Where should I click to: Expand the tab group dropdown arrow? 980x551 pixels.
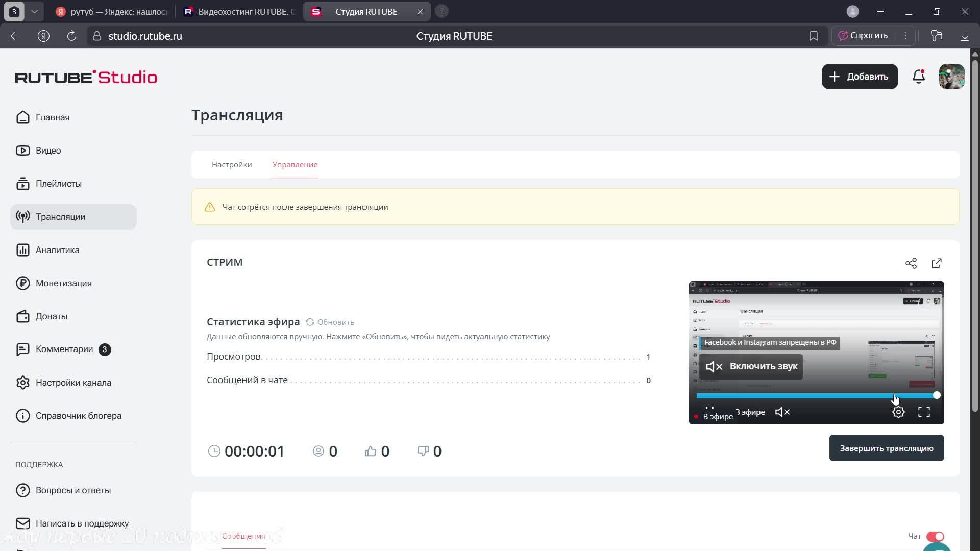[34, 11]
